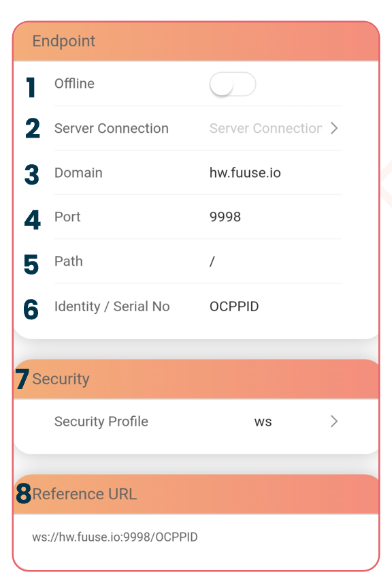Expand the Security Profile chevron
The width and height of the screenshot is (392, 583).
pos(334,422)
